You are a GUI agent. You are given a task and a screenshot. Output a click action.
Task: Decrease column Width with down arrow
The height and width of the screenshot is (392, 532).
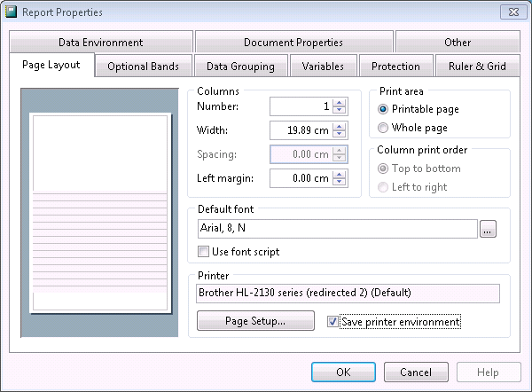tap(339, 134)
